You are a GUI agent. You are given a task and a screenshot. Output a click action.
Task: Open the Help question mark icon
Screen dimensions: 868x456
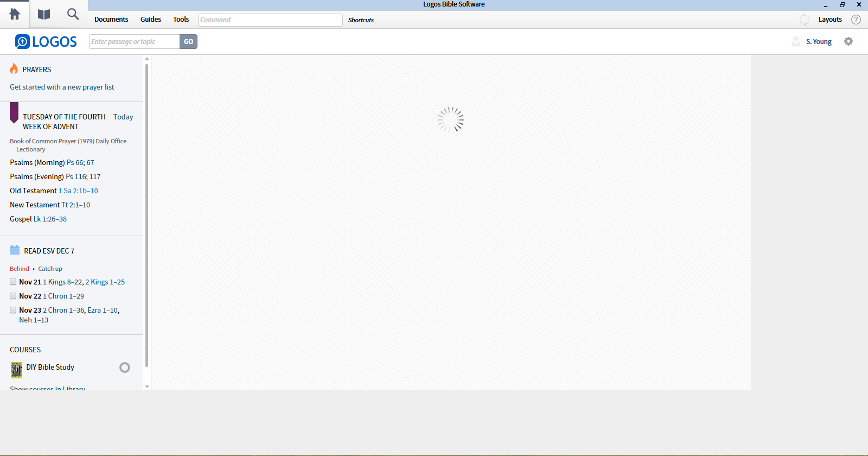tap(856, 20)
